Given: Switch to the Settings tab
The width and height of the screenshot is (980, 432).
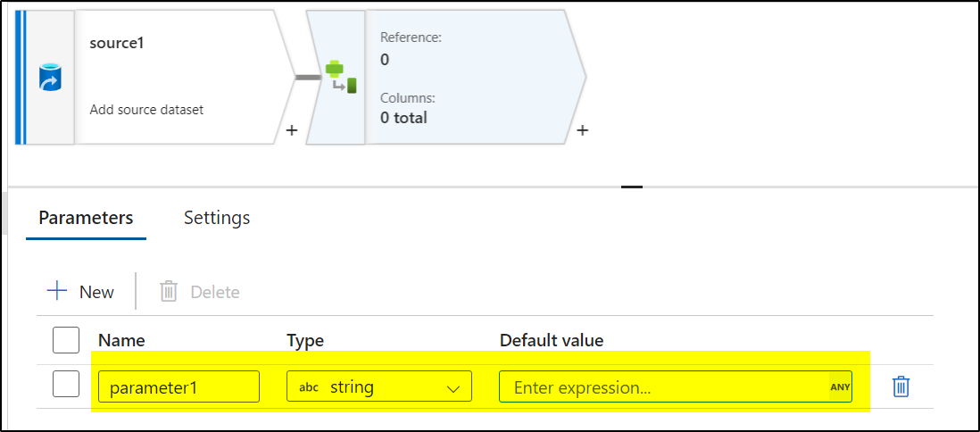Looking at the screenshot, I should click(217, 218).
